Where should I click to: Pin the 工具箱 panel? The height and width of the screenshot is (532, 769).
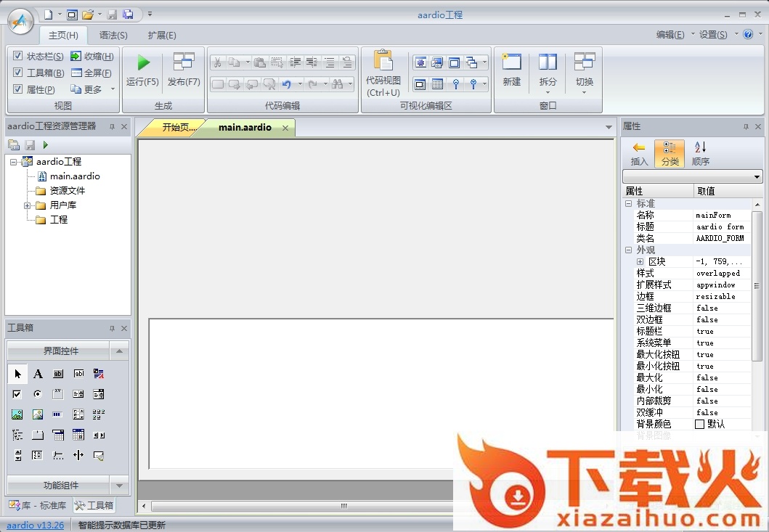pyautogui.click(x=112, y=328)
